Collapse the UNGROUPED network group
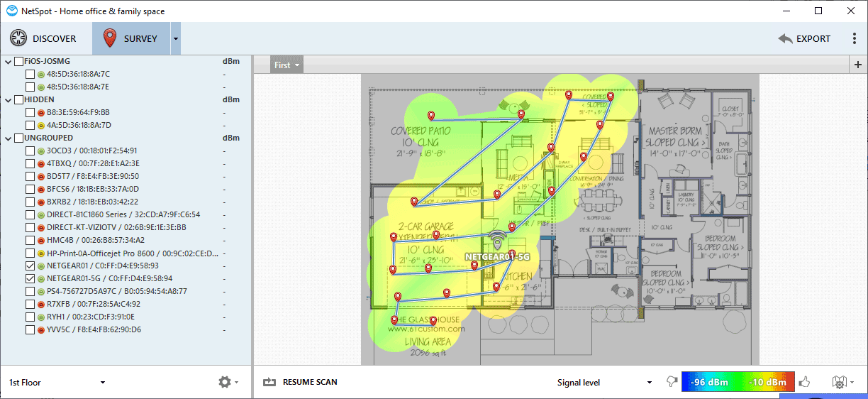This screenshot has height=399, width=868. pos(9,138)
